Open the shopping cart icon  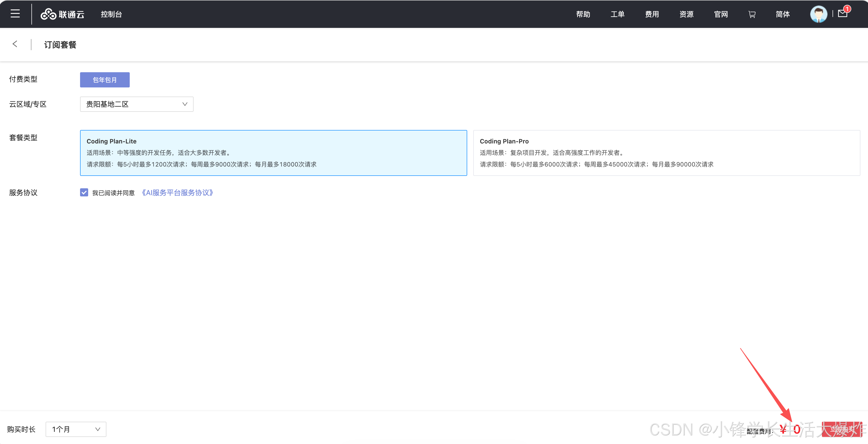pos(752,14)
